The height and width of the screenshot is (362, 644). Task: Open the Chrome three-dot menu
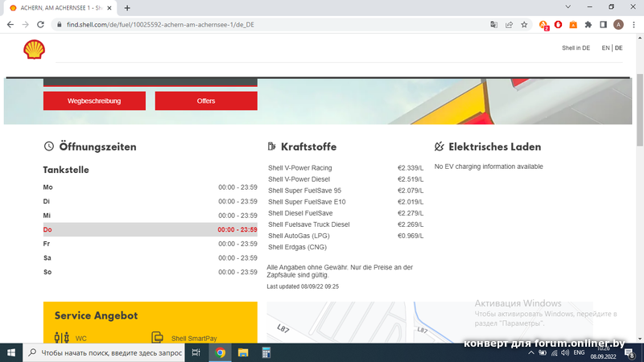pyautogui.click(x=634, y=25)
